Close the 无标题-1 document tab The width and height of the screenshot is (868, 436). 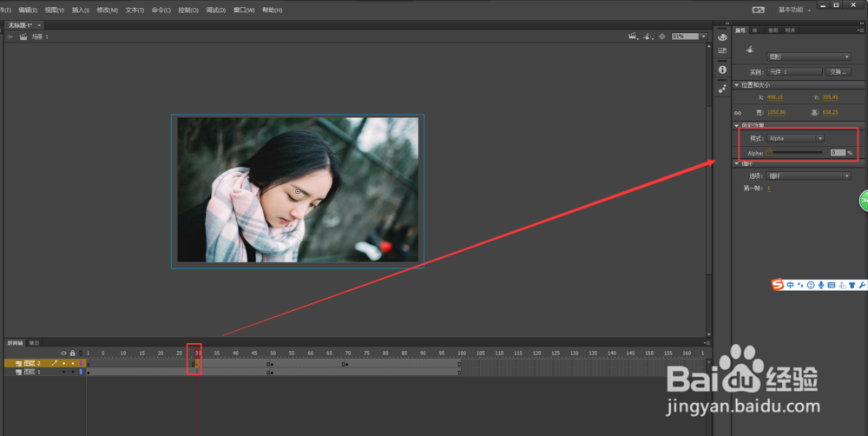(x=39, y=25)
